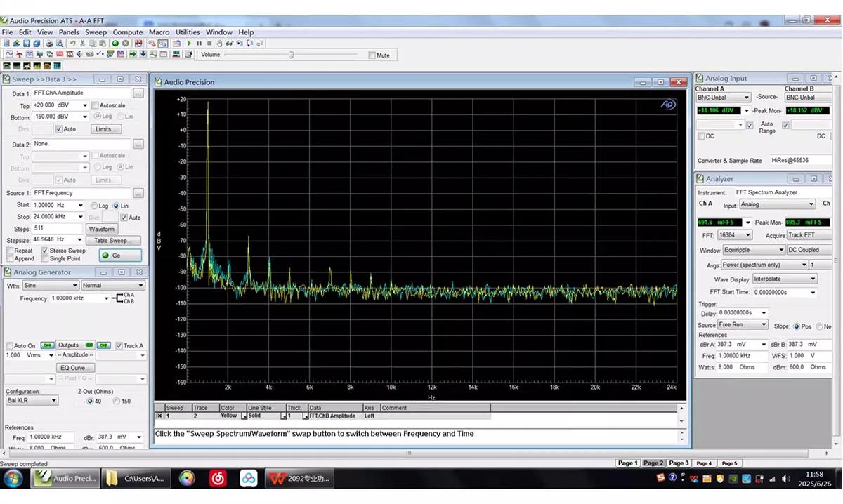Image resolution: width=843 pixels, height=504 pixels.
Task: Open the Utilities menu
Action: [x=188, y=32]
